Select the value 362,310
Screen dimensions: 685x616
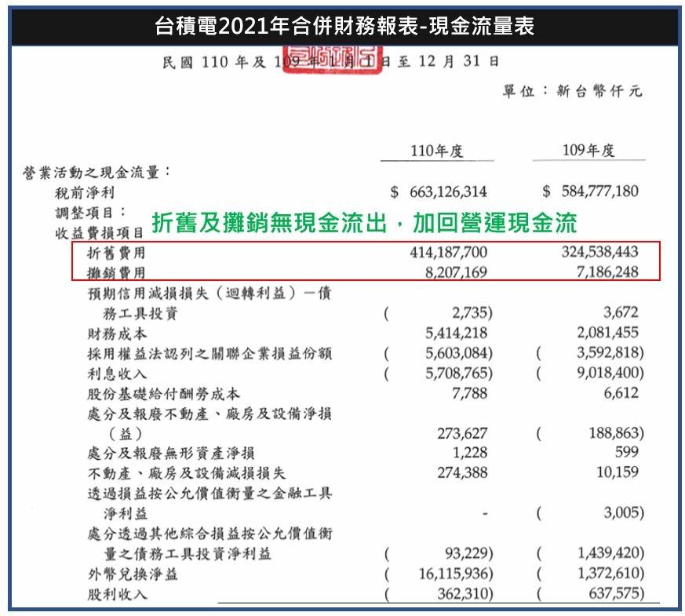pyautogui.click(x=462, y=594)
